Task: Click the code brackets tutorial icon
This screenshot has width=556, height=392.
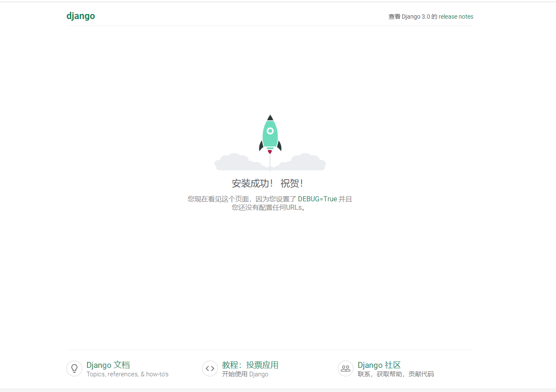Action: coord(210,369)
